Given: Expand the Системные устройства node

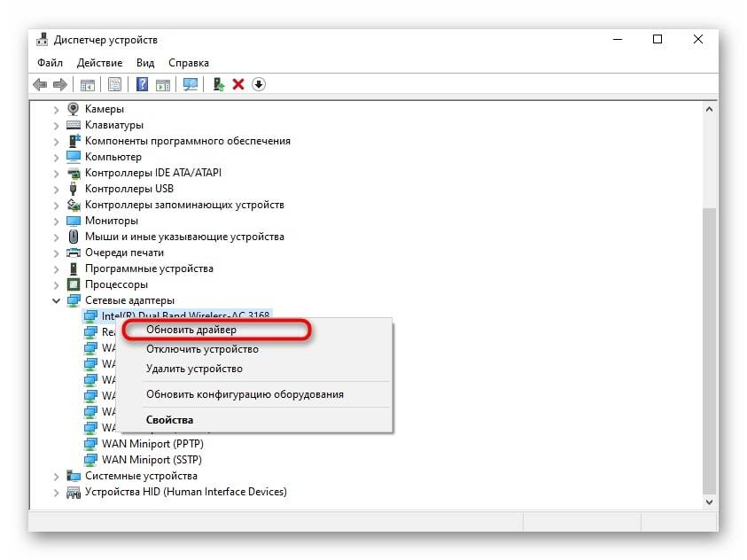Looking at the screenshot, I should pos(57,476).
